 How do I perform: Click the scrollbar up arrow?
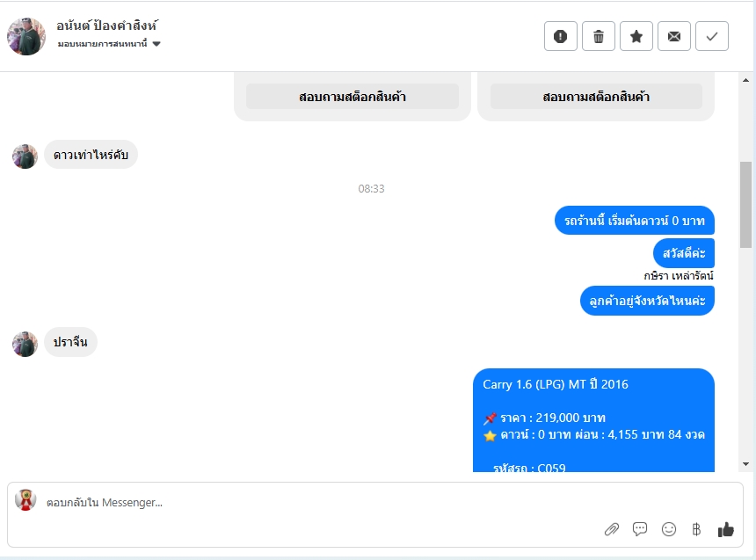[745, 80]
